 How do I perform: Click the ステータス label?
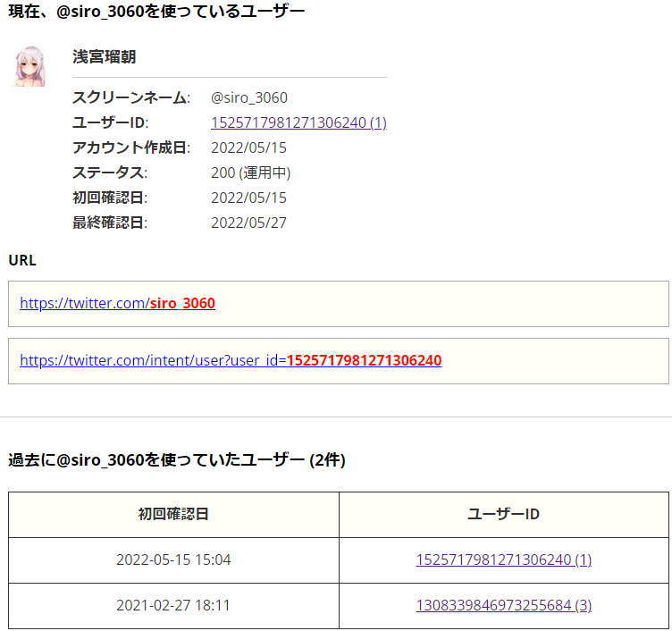[110, 172]
